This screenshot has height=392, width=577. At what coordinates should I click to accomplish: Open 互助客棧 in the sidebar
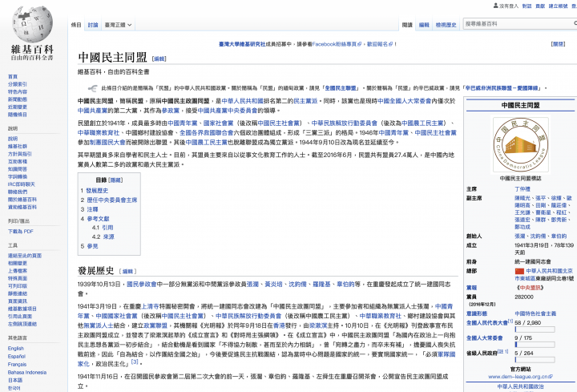[x=18, y=162]
